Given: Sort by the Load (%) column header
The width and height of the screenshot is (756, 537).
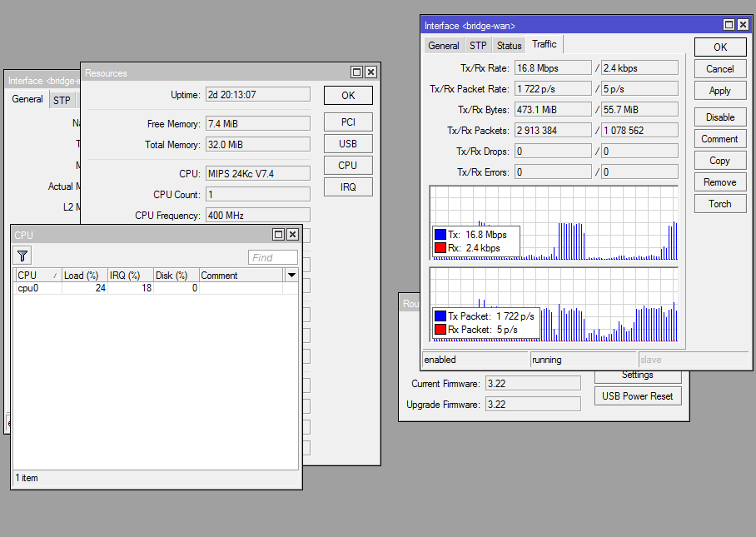Looking at the screenshot, I should pyautogui.click(x=82, y=276).
